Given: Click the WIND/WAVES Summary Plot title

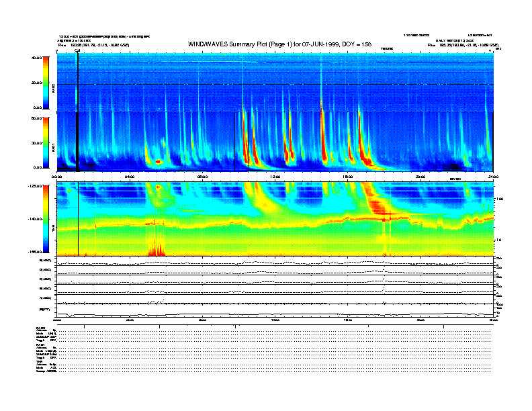Looking at the screenshot, I should click(279, 44).
